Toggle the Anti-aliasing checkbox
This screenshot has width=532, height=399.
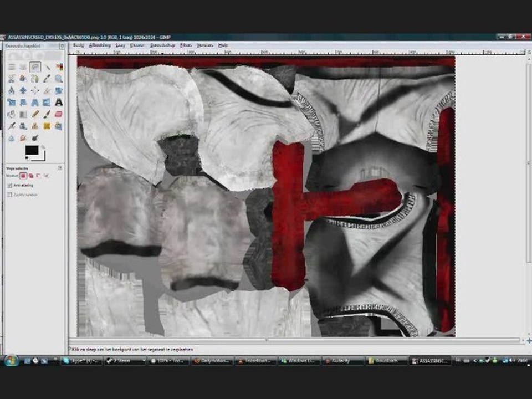coord(10,186)
